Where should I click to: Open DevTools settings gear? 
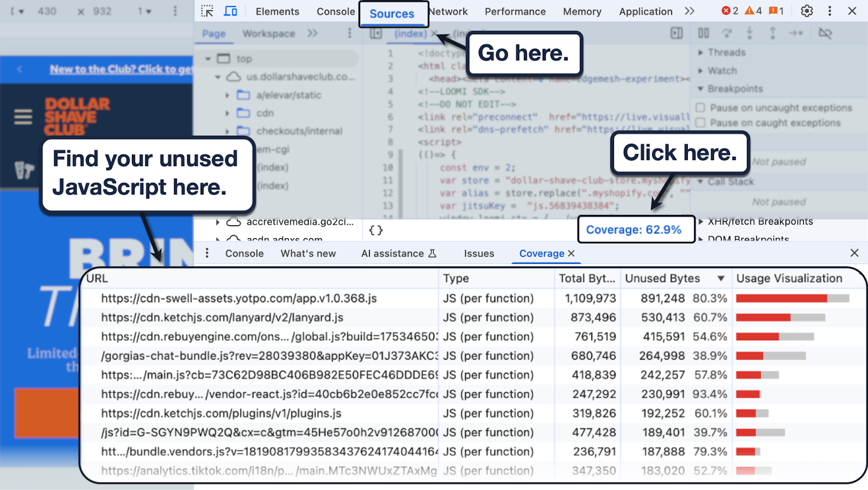(807, 11)
